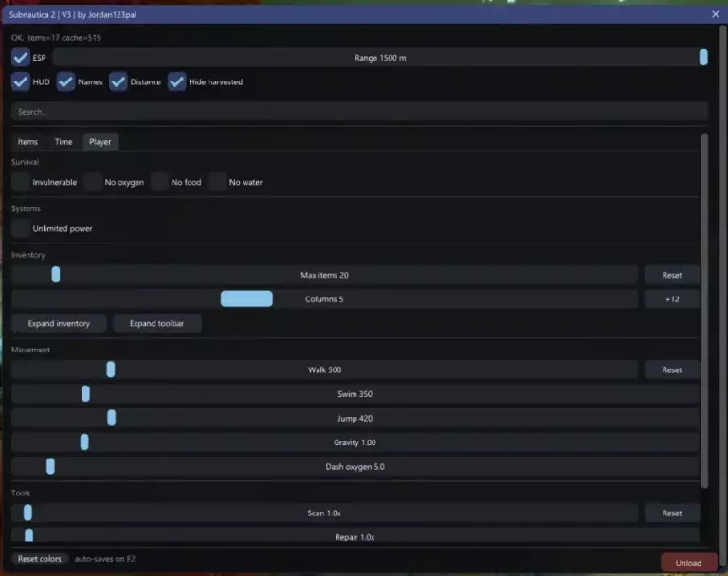This screenshot has width=728, height=576.
Task: Turn on No food
Action: tap(159, 182)
